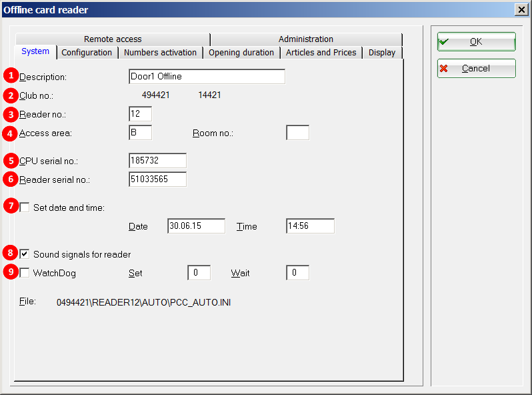Click the Reader no. input field
The height and width of the screenshot is (395, 532).
141,114
